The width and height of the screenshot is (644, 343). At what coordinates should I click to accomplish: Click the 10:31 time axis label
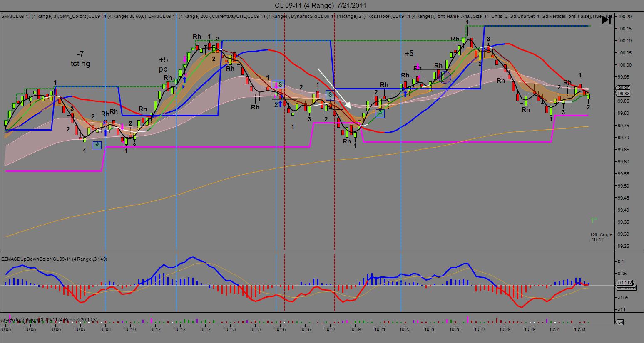tap(555, 329)
